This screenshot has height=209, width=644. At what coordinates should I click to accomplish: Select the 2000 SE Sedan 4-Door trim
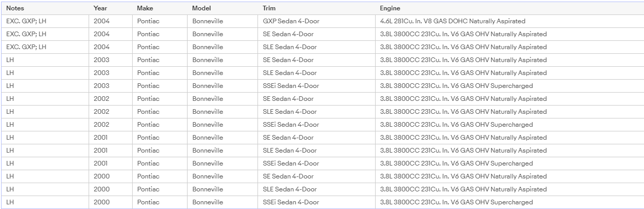click(x=288, y=176)
